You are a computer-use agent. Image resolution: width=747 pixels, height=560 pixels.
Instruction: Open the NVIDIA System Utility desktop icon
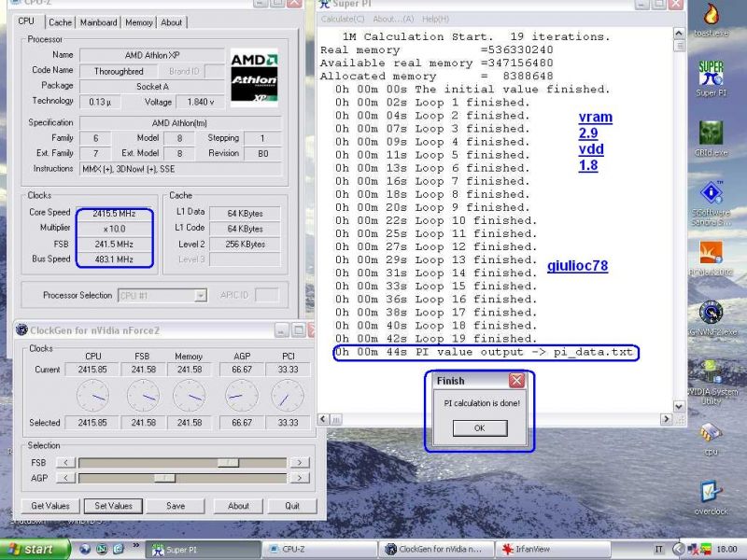pos(712,373)
